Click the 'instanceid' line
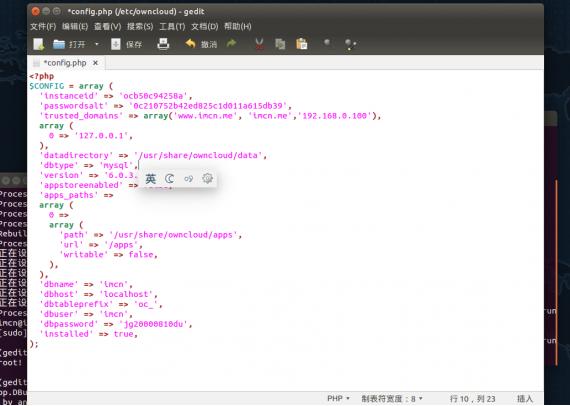The image size is (570, 406). click(x=116, y=96)
